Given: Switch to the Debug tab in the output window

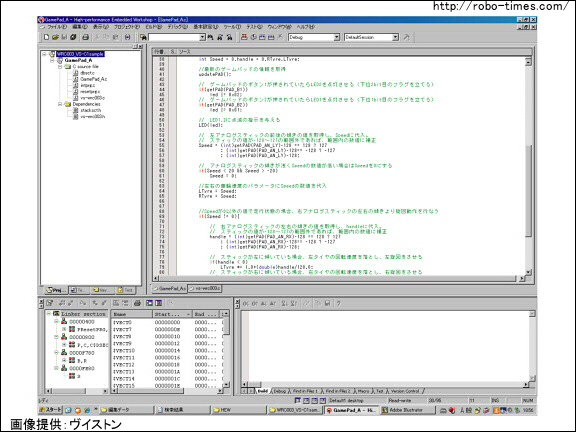Looking at the screenshot, I should coord(280,391).
